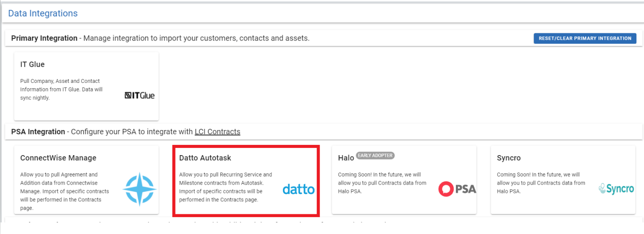Click the datto logo
This screenshot has height=234, width=644.
tap(299, 189)
